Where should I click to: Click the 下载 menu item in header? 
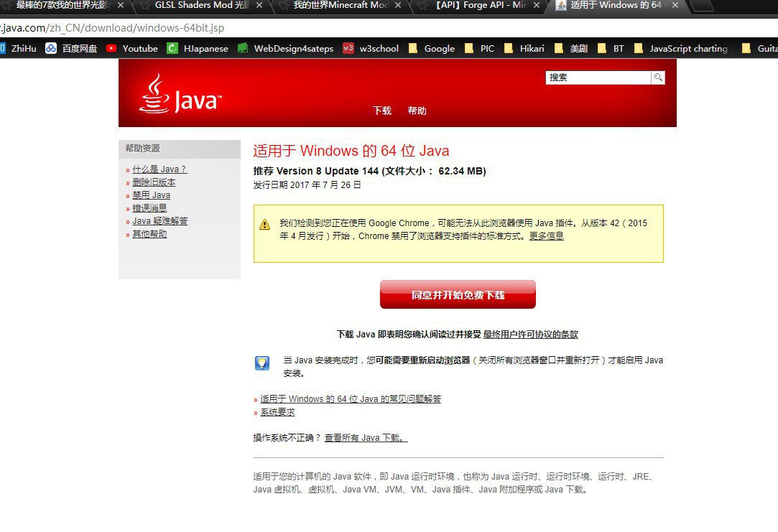[382, 111]
